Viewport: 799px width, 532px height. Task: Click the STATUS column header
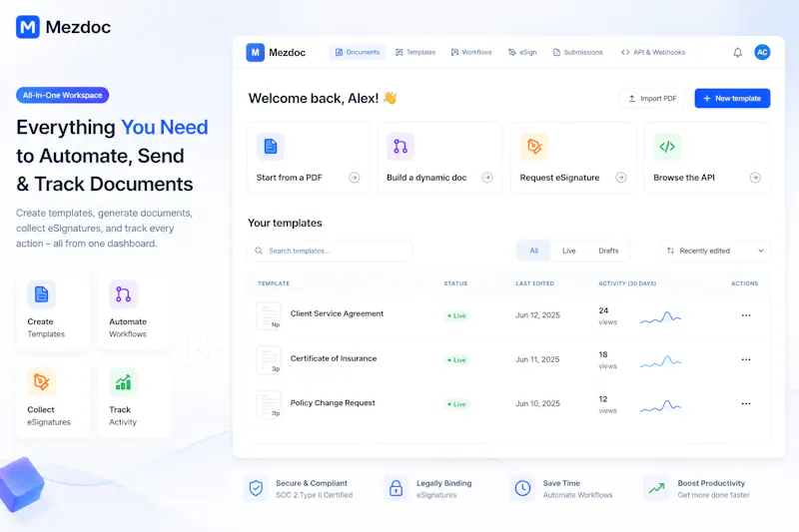click(455, 283)
